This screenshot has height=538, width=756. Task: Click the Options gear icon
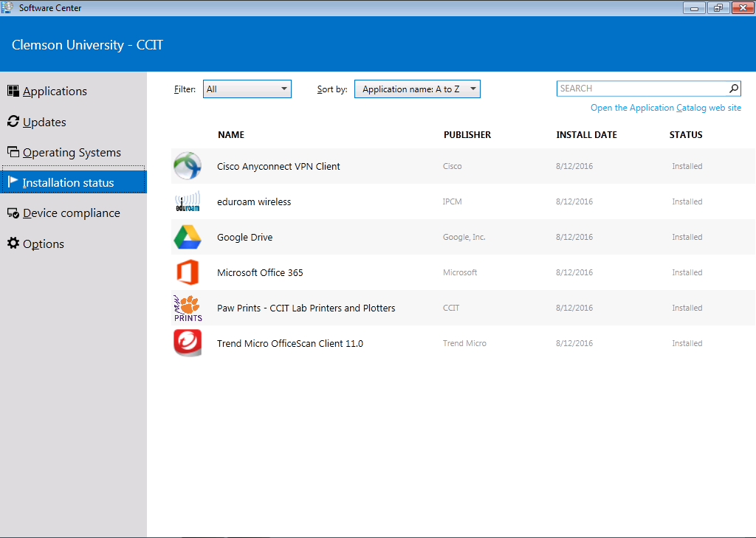tap(13, 243)
